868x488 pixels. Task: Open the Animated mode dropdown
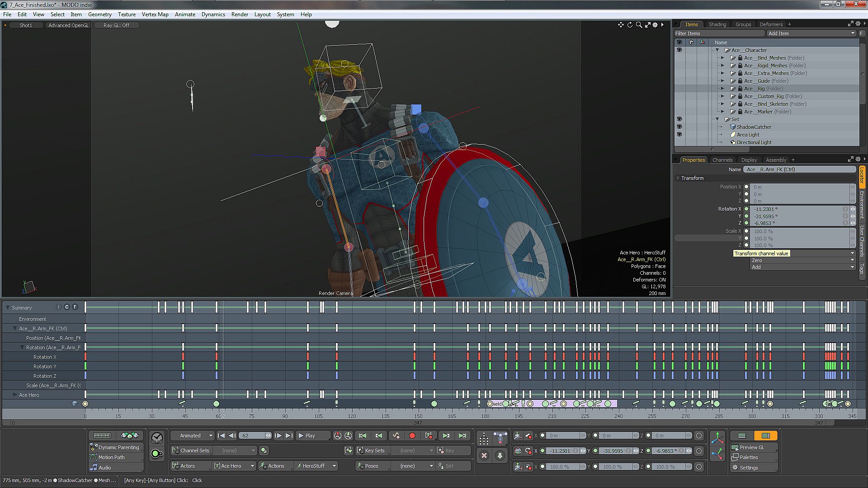click(193, 436)
